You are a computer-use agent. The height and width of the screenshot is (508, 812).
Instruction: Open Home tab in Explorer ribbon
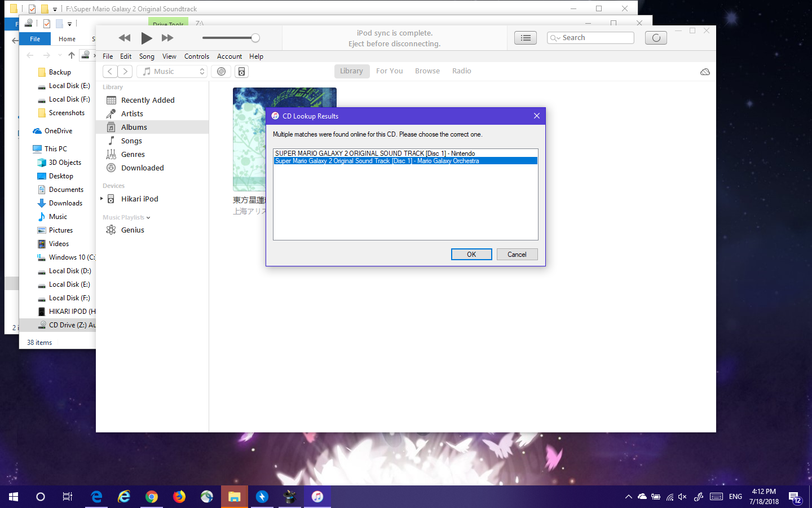[67, 39]
